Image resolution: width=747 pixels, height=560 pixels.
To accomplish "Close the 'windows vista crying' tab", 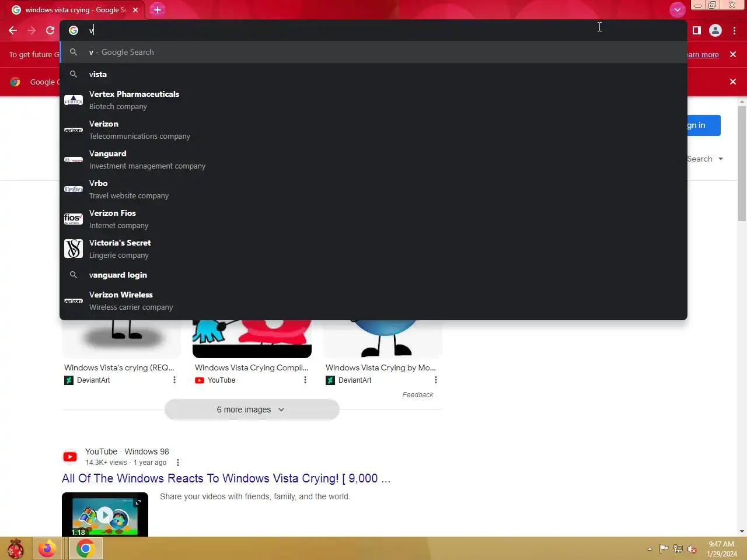I will point(135,10).
